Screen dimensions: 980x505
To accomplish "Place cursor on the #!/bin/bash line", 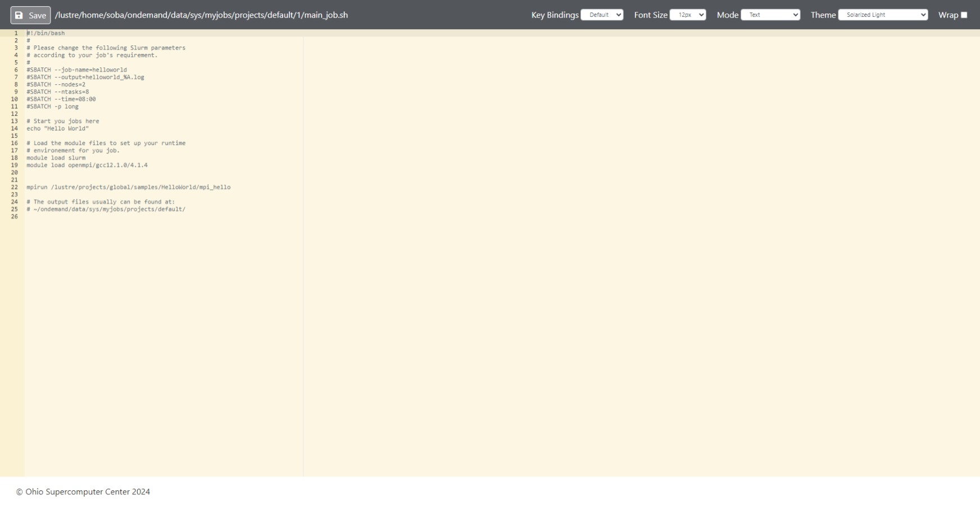I will (x=46, y=33).
